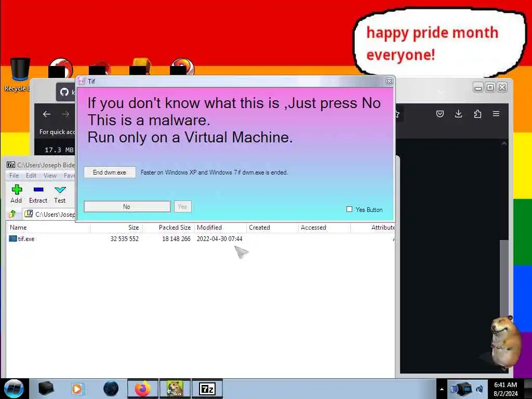This screenshot has height=399, width=532.
Task: Enable the Yes Button checkbox
Action: pyautogui.click(x=349, y=209)
